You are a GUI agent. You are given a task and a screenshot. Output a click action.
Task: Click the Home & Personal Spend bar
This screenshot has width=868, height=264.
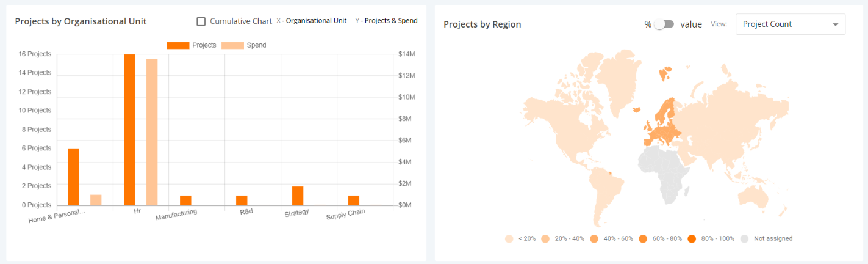96,200
